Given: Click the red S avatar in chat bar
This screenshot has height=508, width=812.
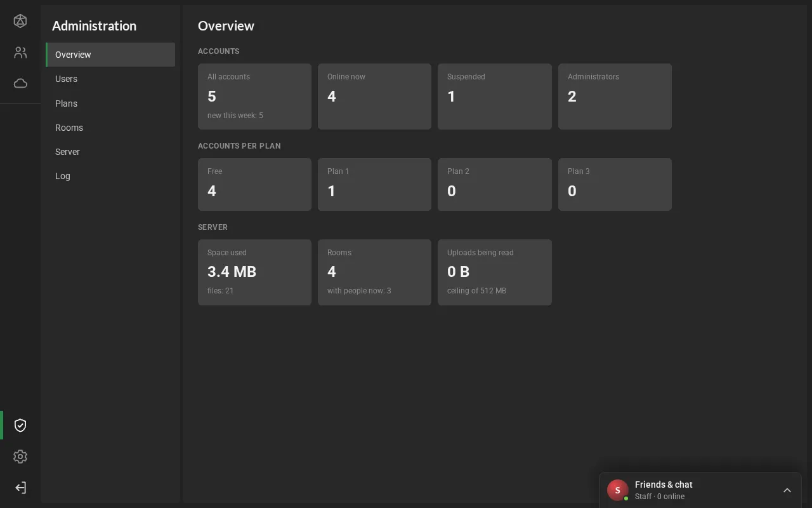Looking at the screenshot, I should 617,490.
